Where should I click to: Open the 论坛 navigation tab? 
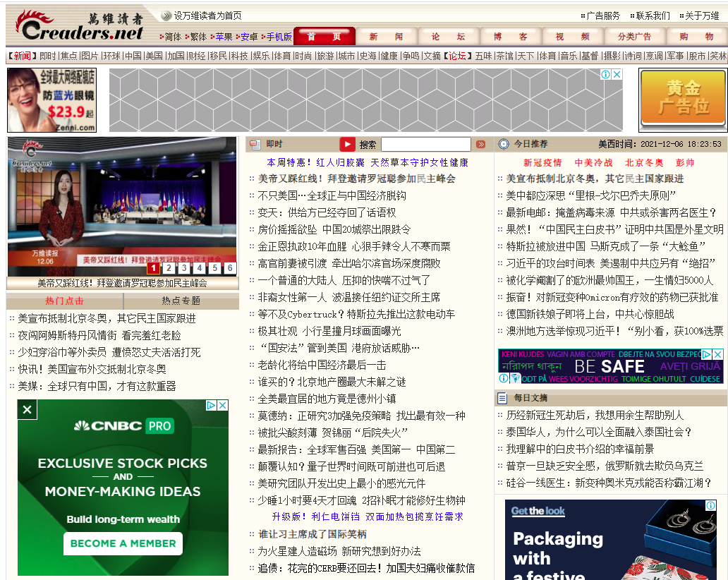click(449, 36)
